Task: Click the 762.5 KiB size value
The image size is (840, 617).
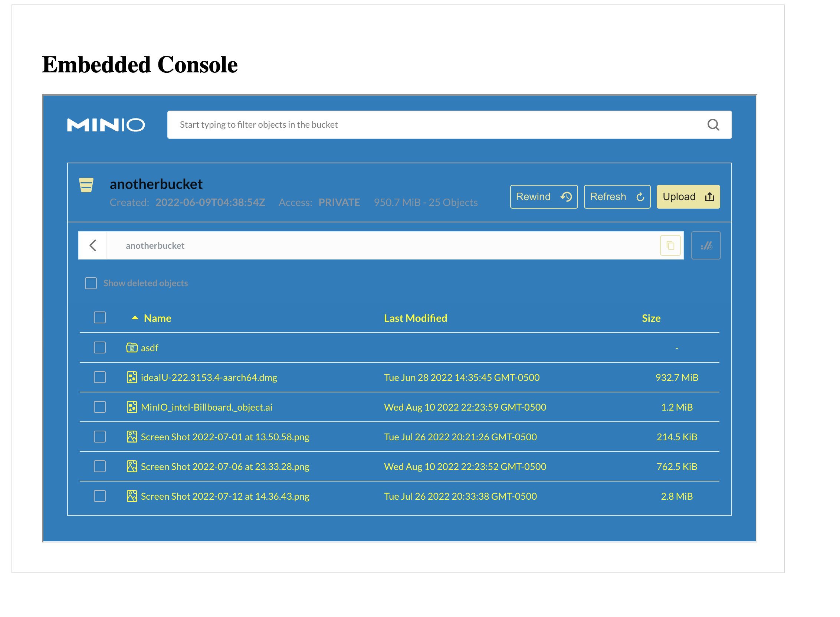Action: point(676,467)
